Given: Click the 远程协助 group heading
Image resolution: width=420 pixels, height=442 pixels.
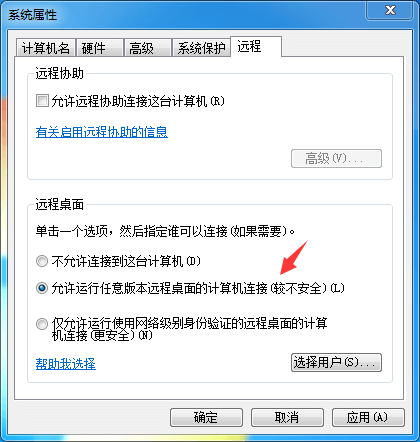Looking at the screenshot, I should (x=60, y=73).
